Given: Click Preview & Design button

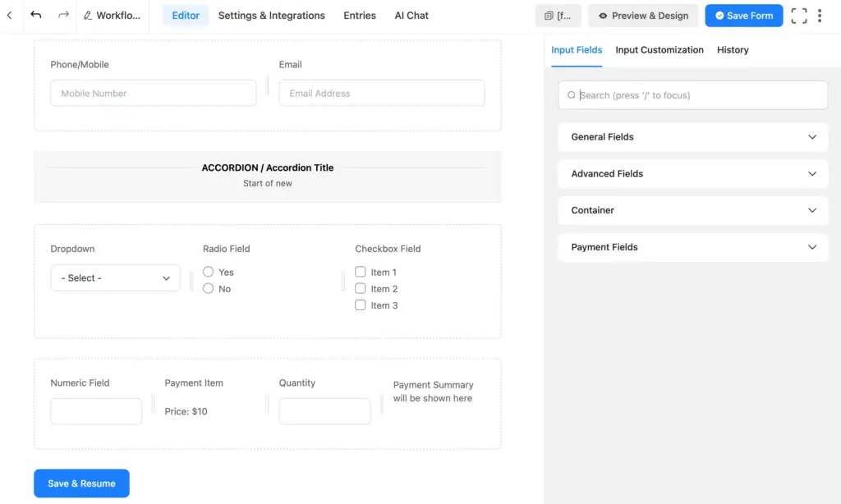Looking at the screenshot, I should [x=643, y=16].
